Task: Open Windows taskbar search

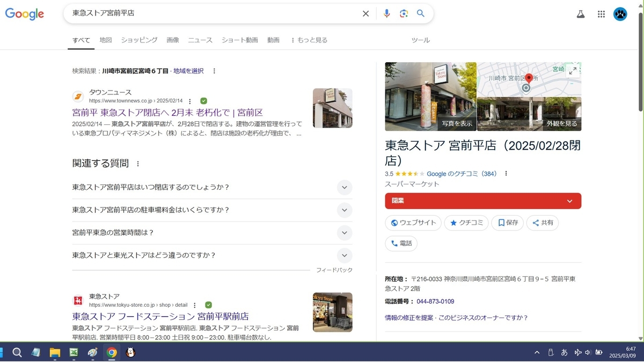Action: [17, 352]
